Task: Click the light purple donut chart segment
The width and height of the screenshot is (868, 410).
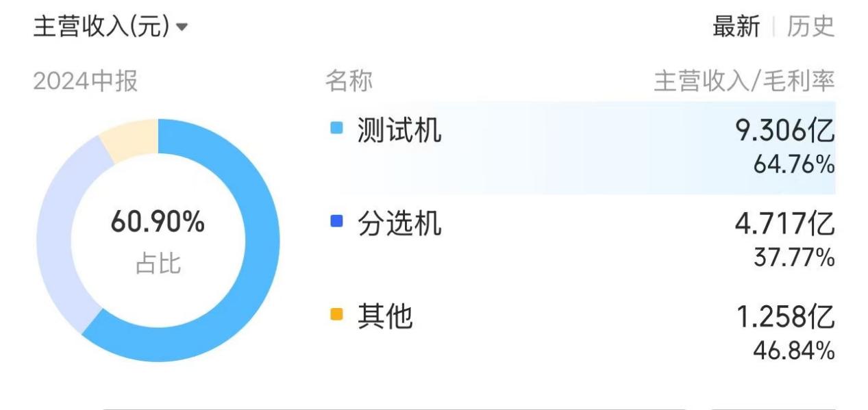Action: pos(55,233)
